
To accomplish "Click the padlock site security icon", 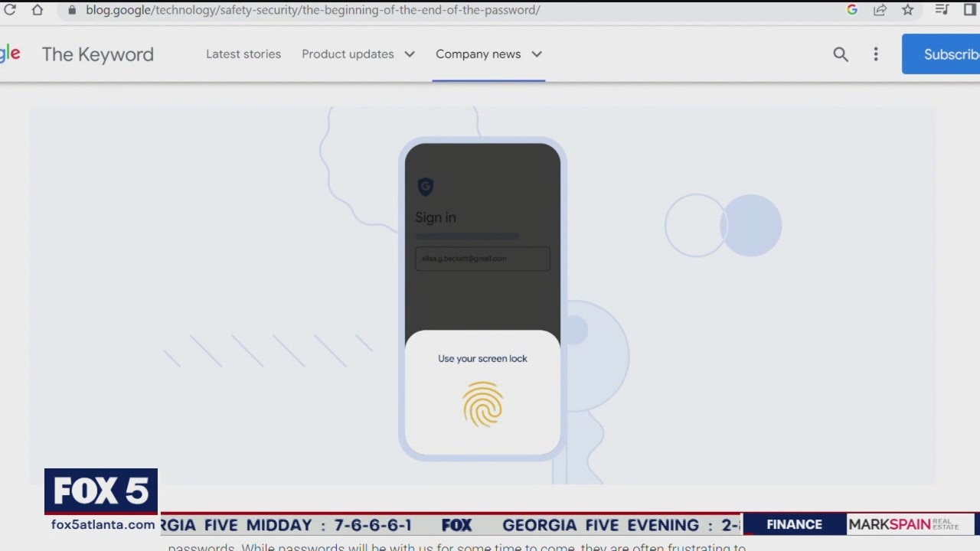I will point(72,10).
